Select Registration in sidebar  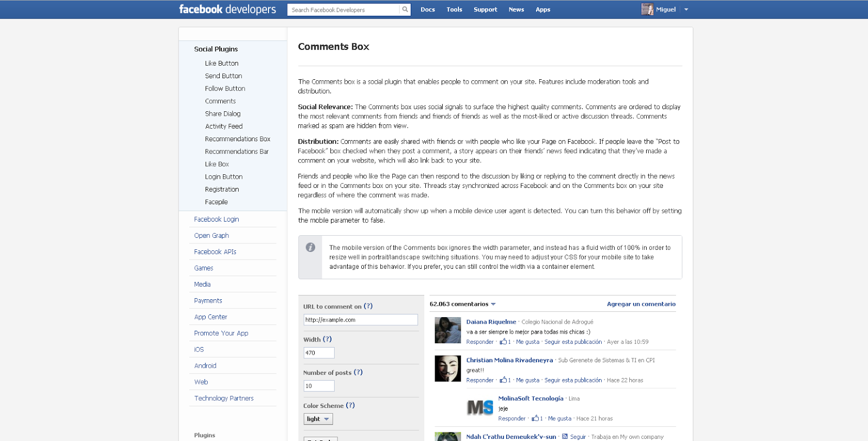(x=222, y=189)
